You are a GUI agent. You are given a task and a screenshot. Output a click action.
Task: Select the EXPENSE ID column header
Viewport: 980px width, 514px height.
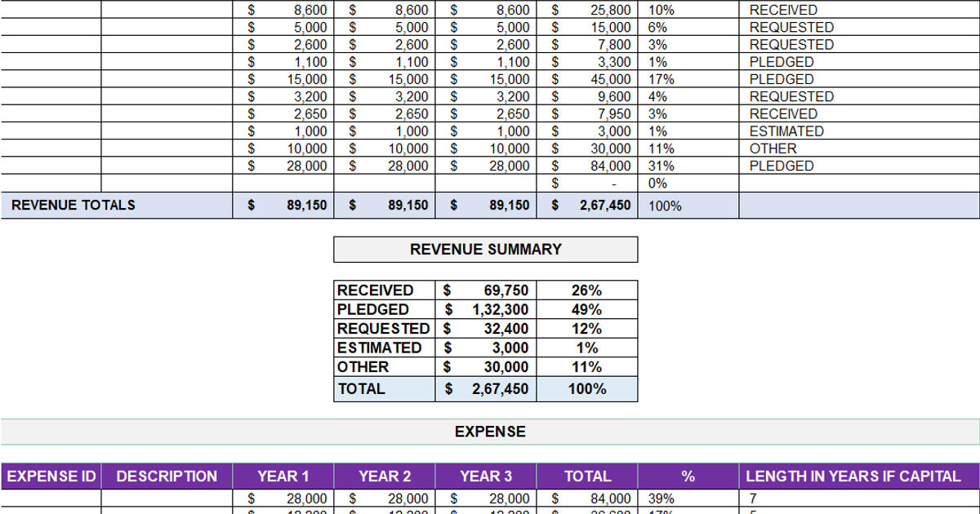(x=51, y=476)
